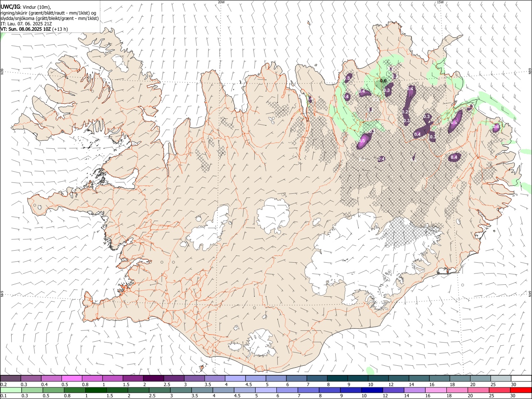
Task: Click the darkest purple swatch right of 2 in snow scale
Action: 153,379
